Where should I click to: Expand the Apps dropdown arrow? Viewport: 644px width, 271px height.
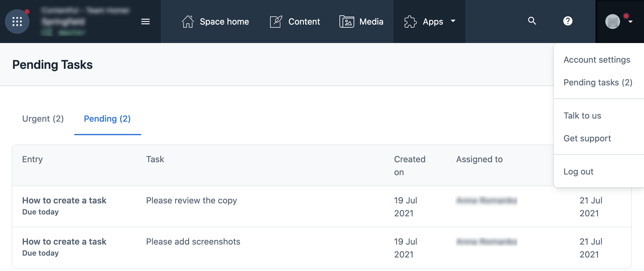tap(453, 21)
